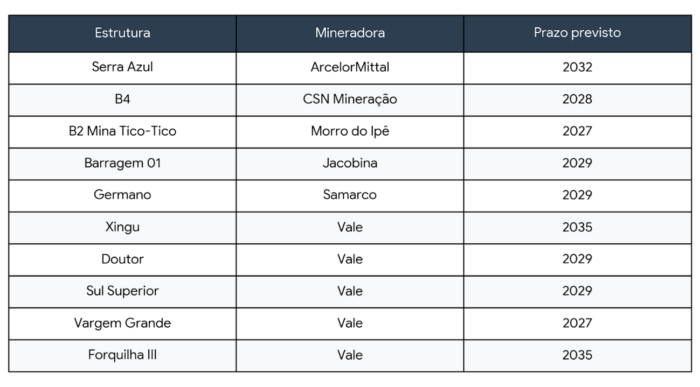700x387 pixels.
Task: Select the Morro do Ipê cell
Action: pos(350,132)
